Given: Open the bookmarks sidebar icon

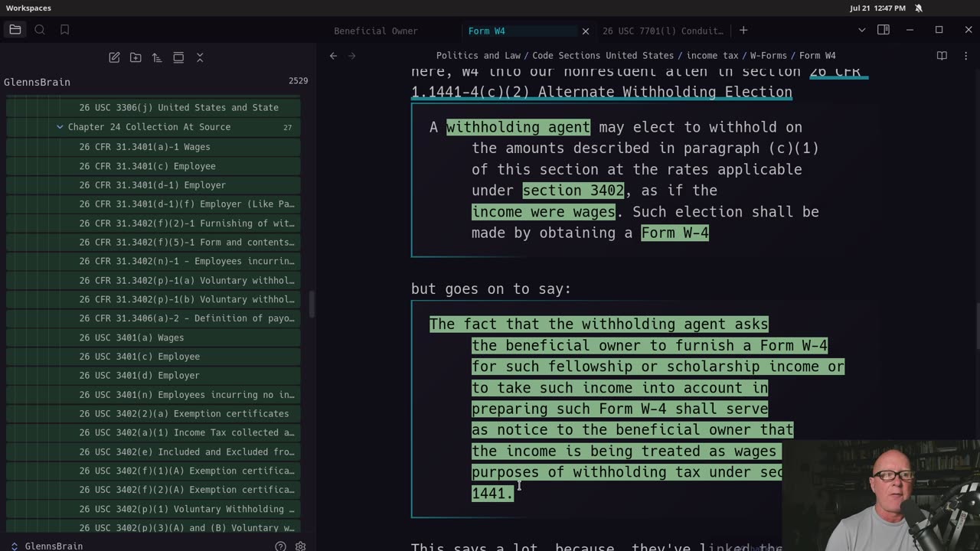Looking at the screenshot, I should [64, 30].
